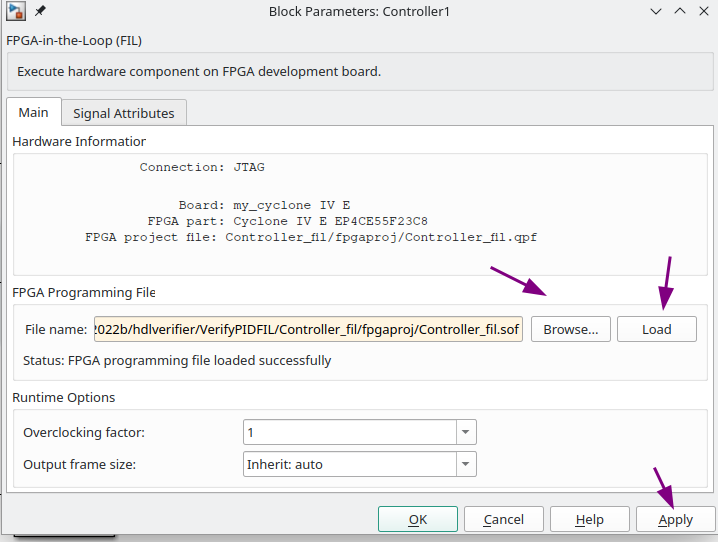The image size is (718, 542).
Task: Load the FPGA programming file
Action: click(x=657, y=329)
